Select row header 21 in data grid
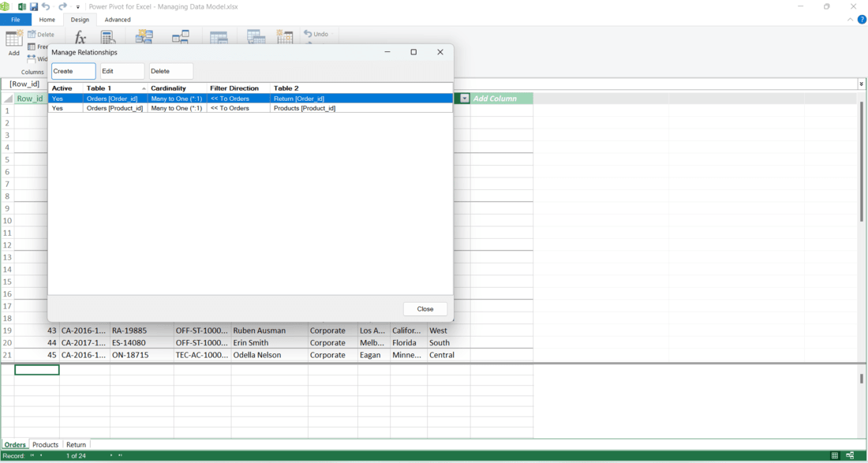Screen dimensions: 868x463 coord(7,355)
